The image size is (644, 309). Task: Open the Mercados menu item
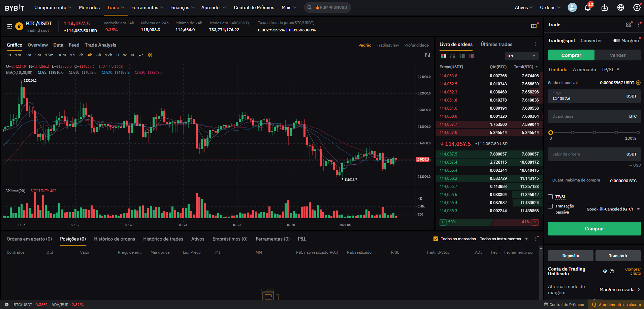[x=89, y=7]
